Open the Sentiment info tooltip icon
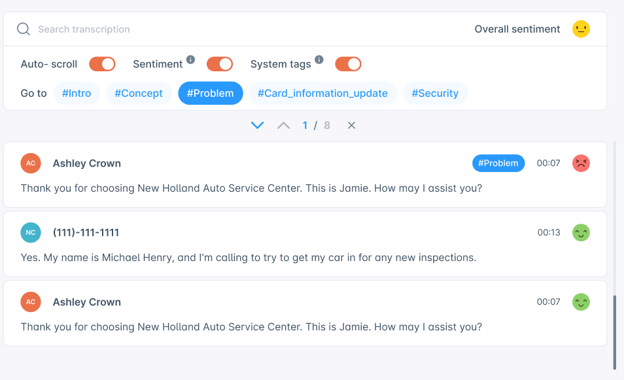Image resolution: width=624 pixels, height=380 pixels. (191, 59)
